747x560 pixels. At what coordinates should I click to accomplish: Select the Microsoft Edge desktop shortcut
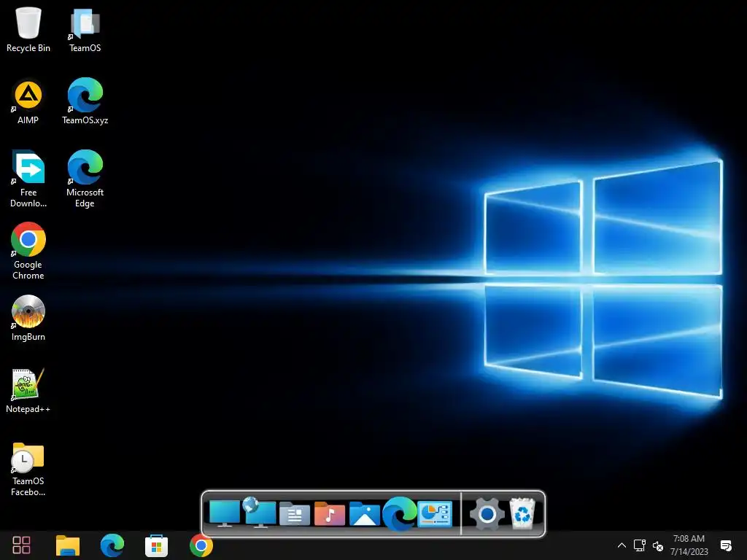[x=85, y=179]
